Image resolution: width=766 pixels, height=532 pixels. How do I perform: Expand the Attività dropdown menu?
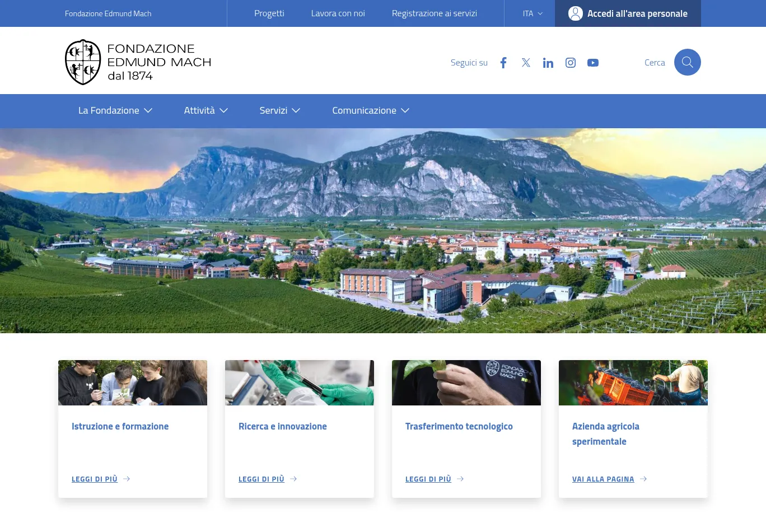coord(205,111)
